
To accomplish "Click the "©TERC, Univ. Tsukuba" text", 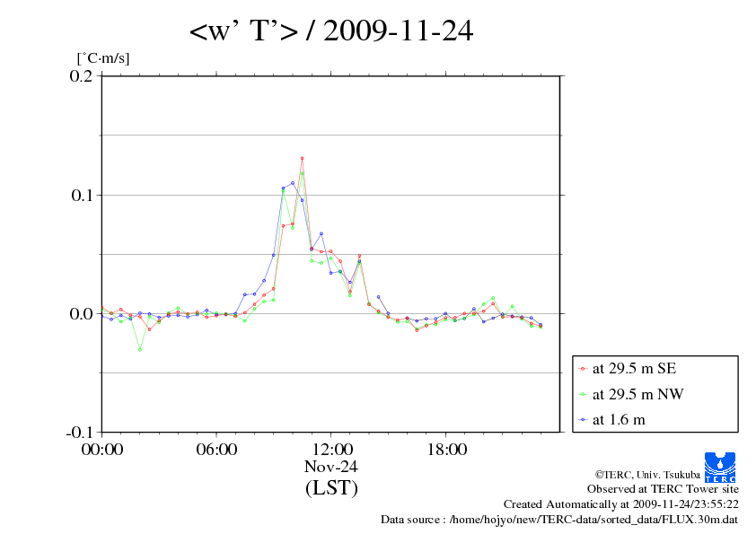I will (x=647, y=475).
